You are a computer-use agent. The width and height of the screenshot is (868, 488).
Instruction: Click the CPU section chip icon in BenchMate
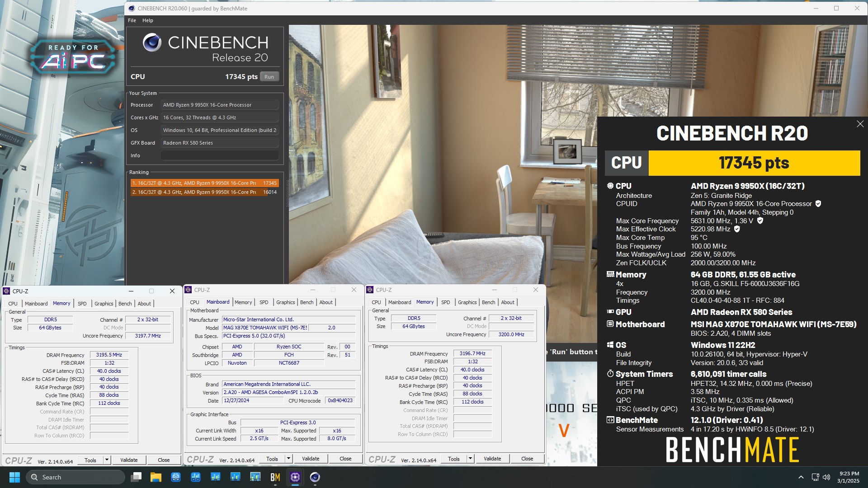pos(610,186)
